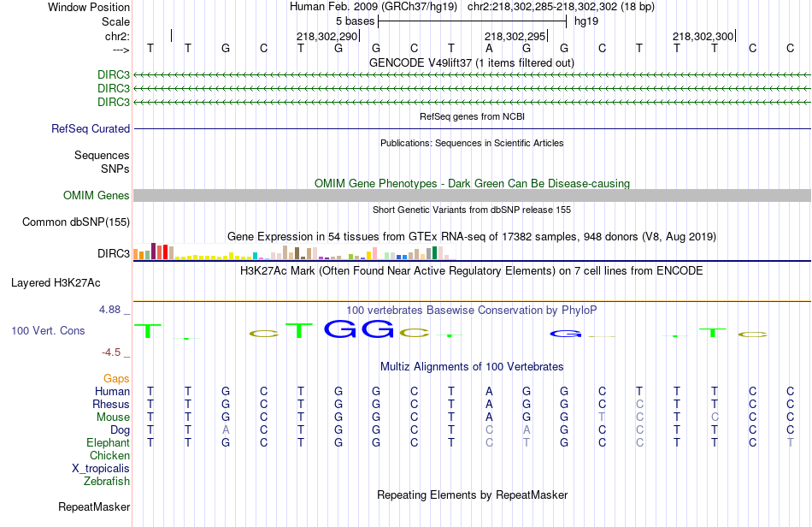812x527 pixels.
Task: Click the X_tropicalis species label
Action: 101,469
